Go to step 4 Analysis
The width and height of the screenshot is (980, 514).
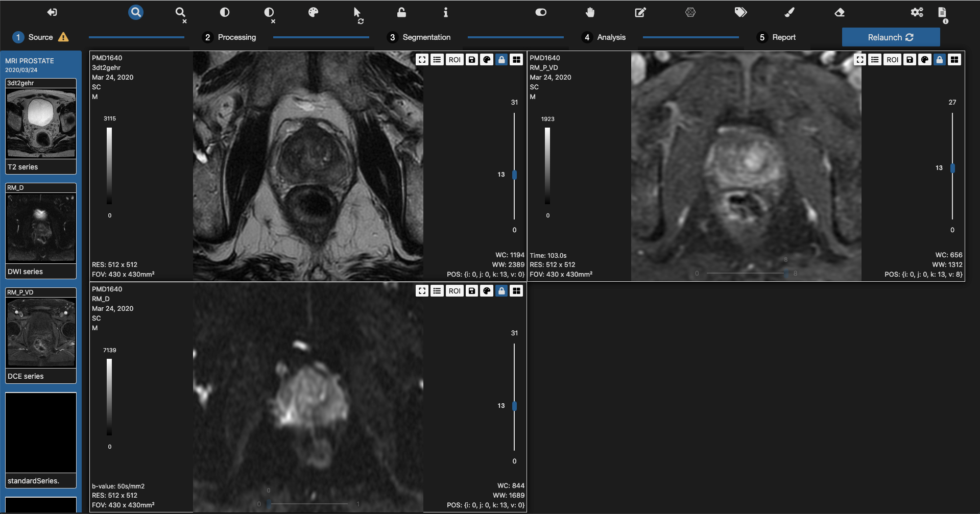pos(604,37)
